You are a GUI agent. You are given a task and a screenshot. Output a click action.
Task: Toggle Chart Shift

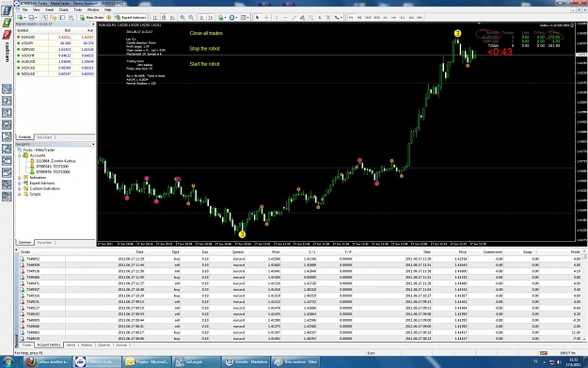211,17
